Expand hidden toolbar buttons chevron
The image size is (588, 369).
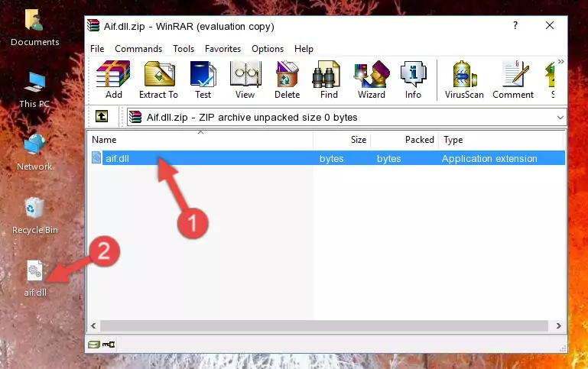pyautogui.click(x=560, y=61)
